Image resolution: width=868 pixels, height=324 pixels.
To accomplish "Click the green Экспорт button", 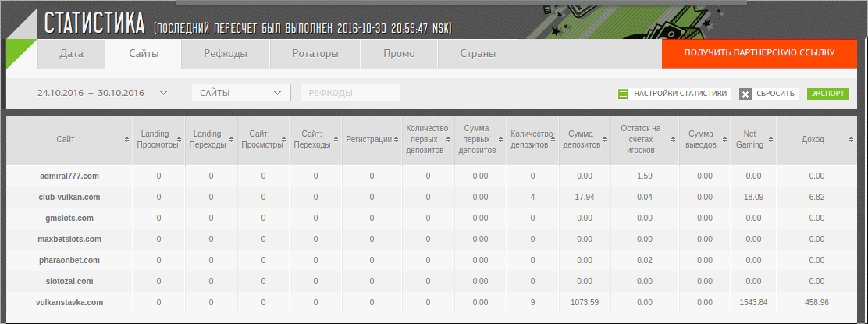I will click(827, 94).
